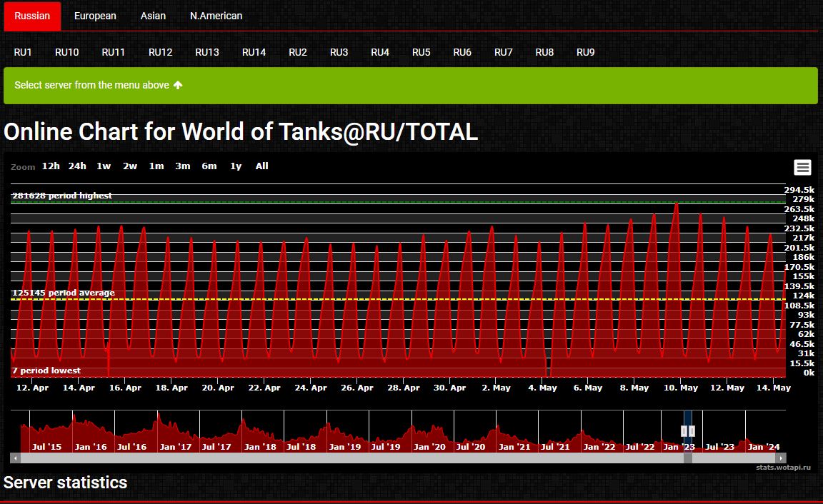
Task: Set chart zoom to 12h
Action: (x=51, y=166)
